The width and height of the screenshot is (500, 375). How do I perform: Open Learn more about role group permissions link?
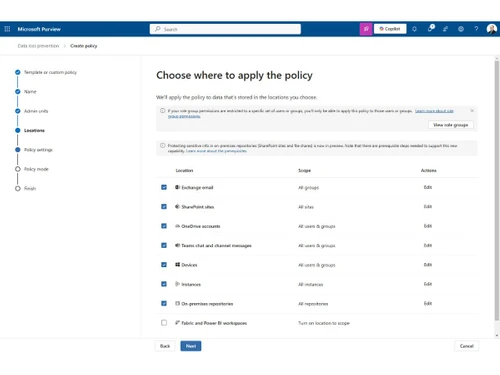(x=434, y=111)
